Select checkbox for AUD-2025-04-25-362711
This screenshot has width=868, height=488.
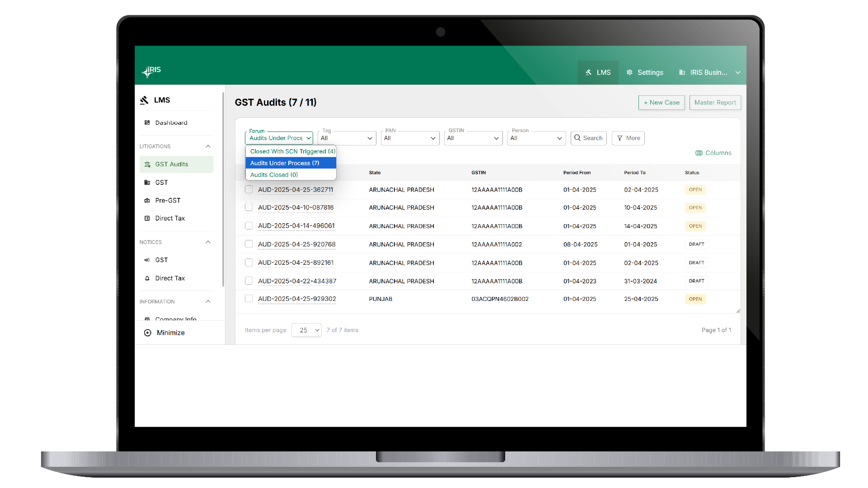coord(249,189)
